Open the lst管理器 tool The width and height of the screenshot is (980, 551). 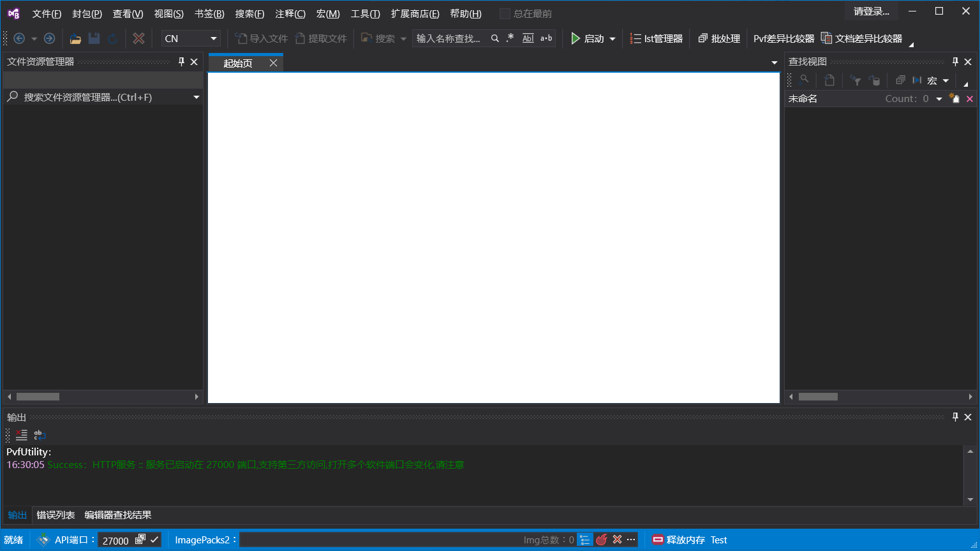tap(656, 38)
